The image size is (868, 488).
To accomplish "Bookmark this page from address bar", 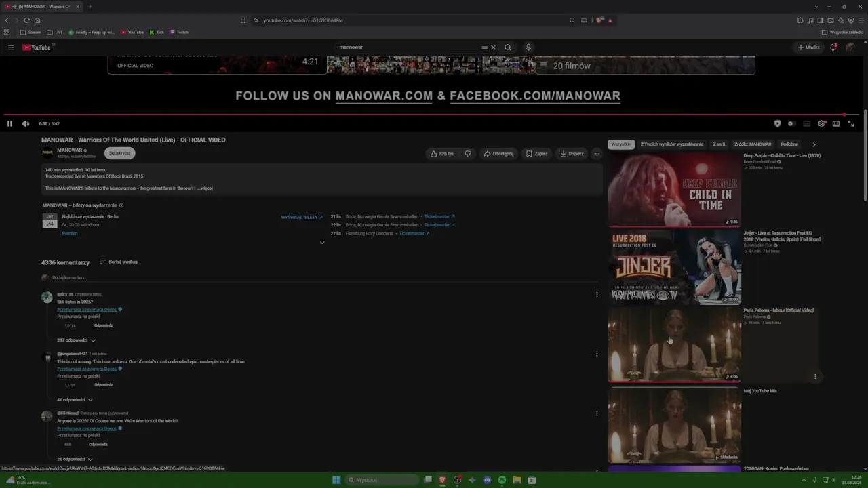I will [243, 20].
